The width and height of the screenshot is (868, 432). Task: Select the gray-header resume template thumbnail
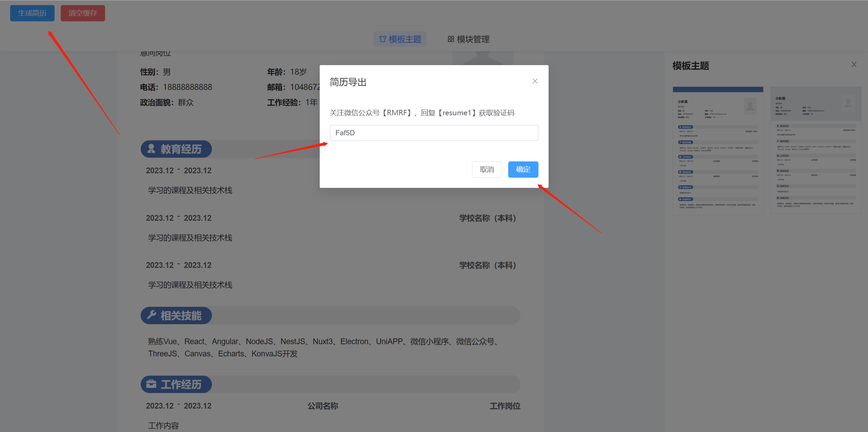[815, 150]
